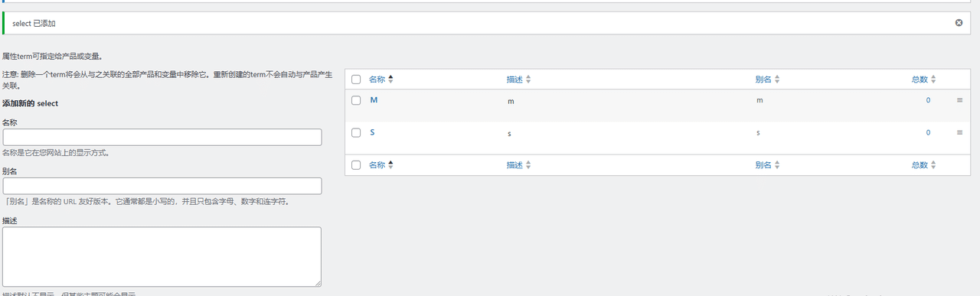Click the drag handle icon for row M
This screenshot has height=296, width=980.
(x=959, y=100)
